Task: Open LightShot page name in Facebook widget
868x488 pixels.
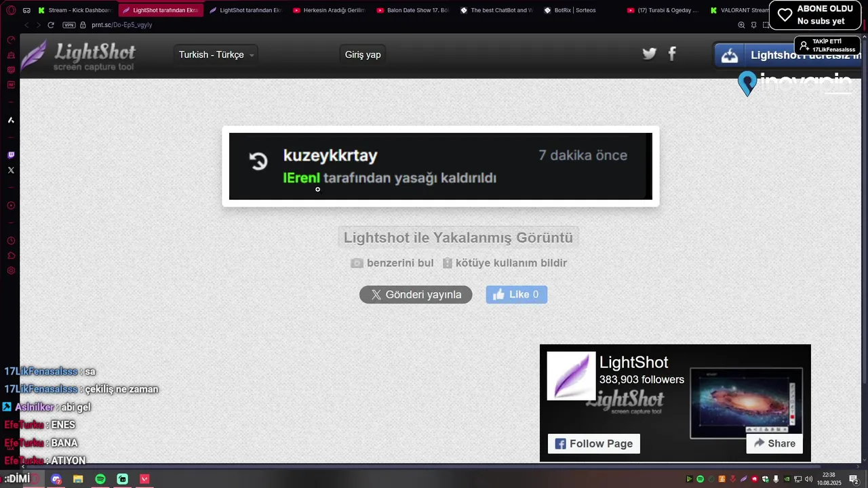Action: (634, 363)
